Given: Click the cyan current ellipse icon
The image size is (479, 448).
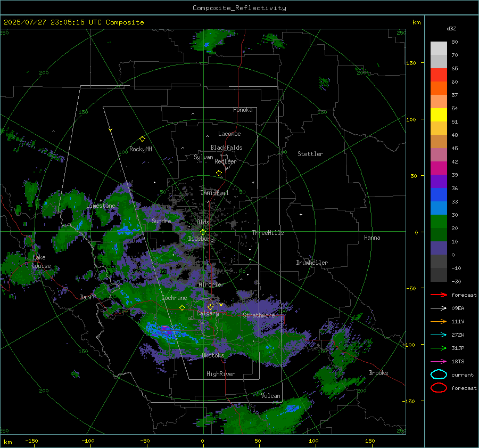Looking at the screenshot, I should [x=439, y=374].
